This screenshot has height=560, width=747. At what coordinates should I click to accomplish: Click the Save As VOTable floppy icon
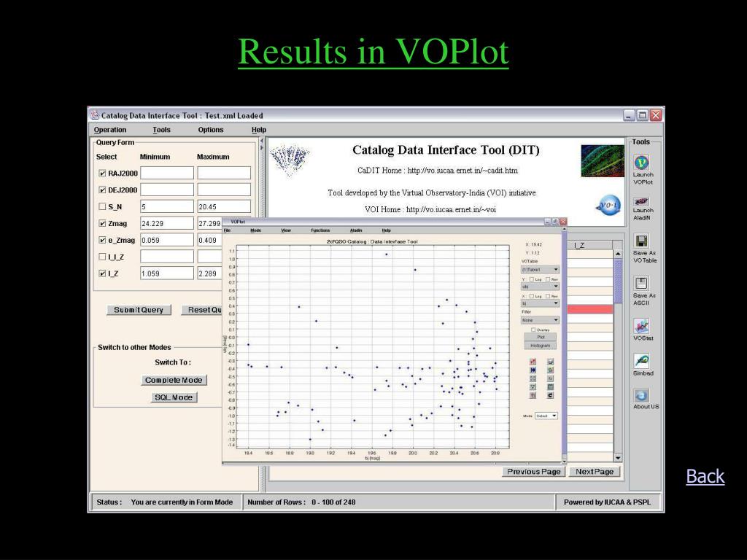coord(642,241)
